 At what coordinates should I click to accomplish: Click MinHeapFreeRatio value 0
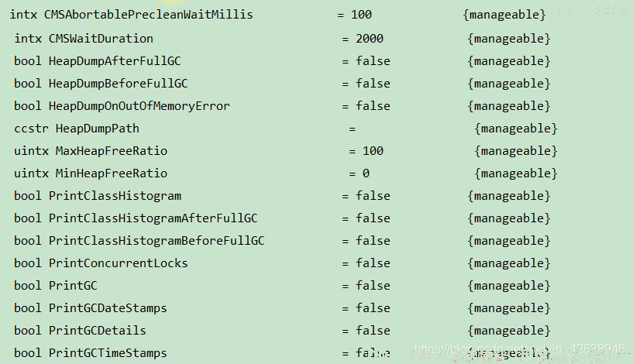366,173
